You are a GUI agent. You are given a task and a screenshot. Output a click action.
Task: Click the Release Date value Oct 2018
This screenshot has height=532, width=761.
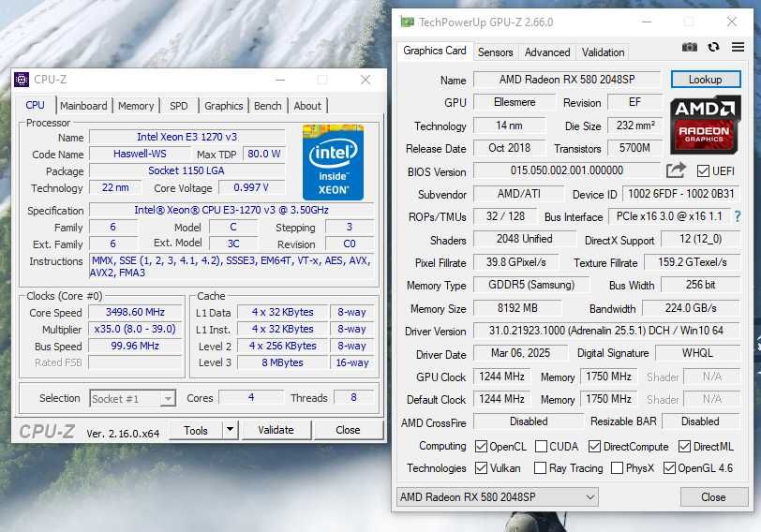(x=510, y=148)
